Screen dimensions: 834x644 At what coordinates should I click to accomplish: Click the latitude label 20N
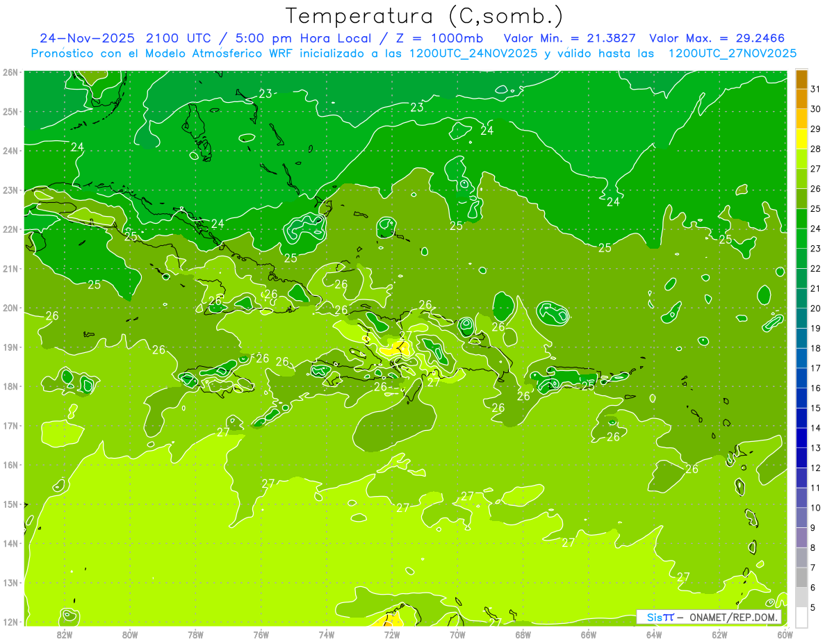(10, 308)
